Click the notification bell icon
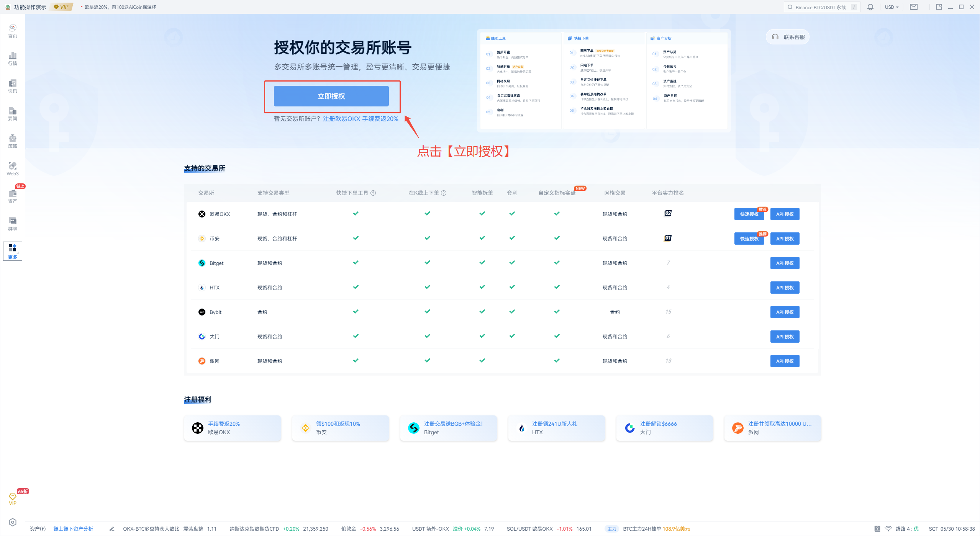 870,7
